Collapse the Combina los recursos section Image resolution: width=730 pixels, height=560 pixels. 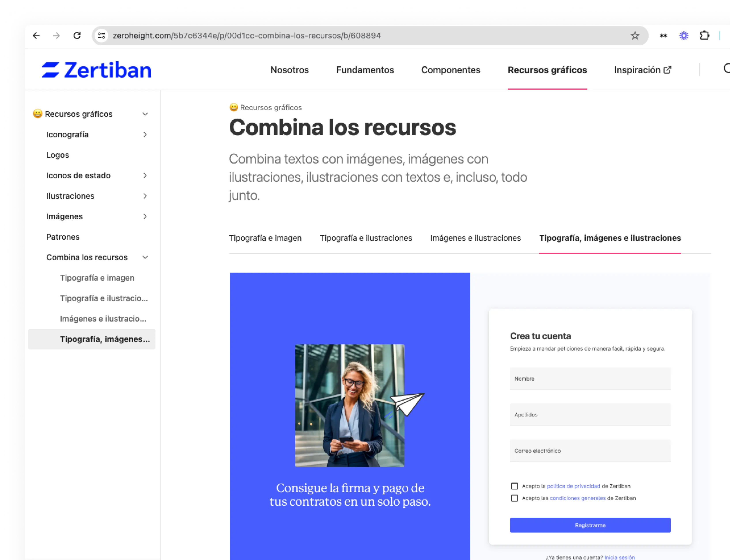tap(145, 257)
